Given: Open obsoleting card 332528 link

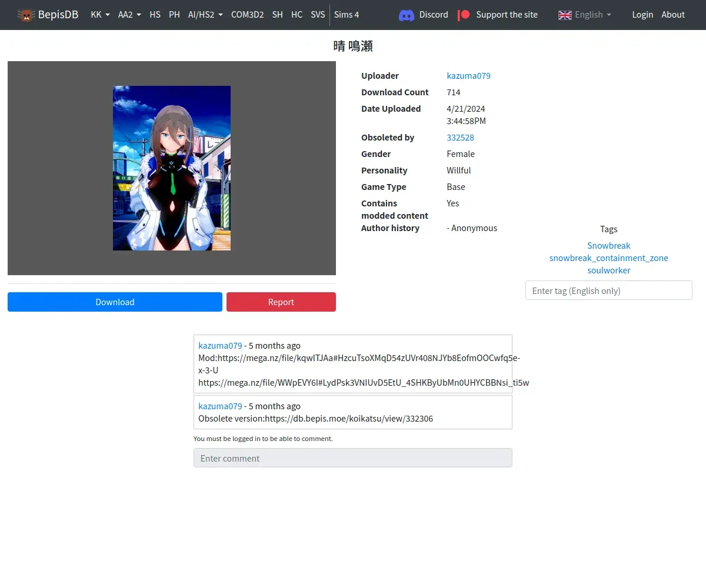Looking at the screenshot, I should 460,138.
